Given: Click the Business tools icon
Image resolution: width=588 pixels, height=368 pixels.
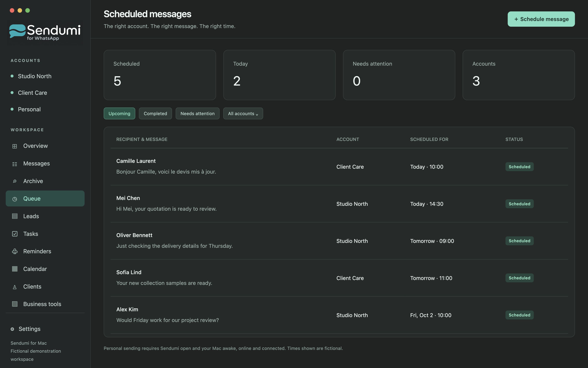Looking at the screenshot, I should pyautogui.click(x=15, y=304).
